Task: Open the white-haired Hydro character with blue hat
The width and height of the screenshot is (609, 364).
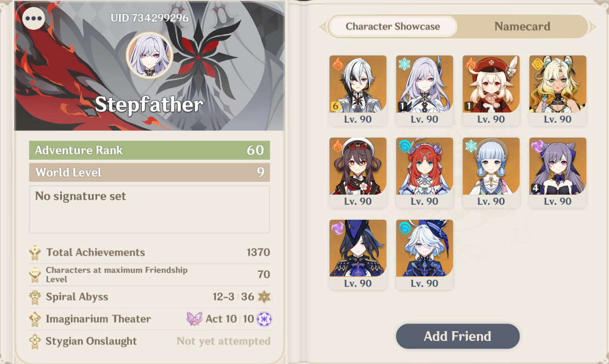Action: click(424, 255)
